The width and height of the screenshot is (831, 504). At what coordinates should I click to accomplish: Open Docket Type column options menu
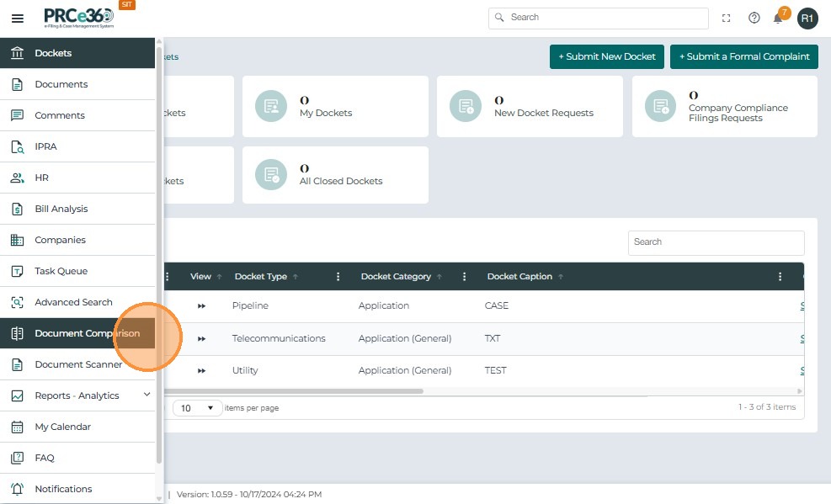point(338,276)
